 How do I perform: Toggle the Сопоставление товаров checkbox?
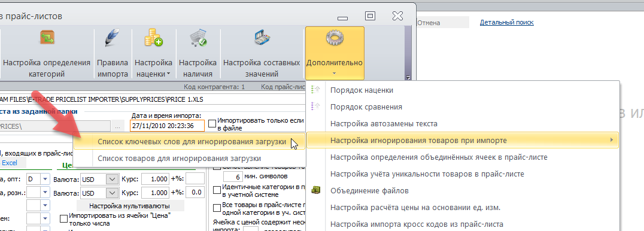tap(217, 168)
